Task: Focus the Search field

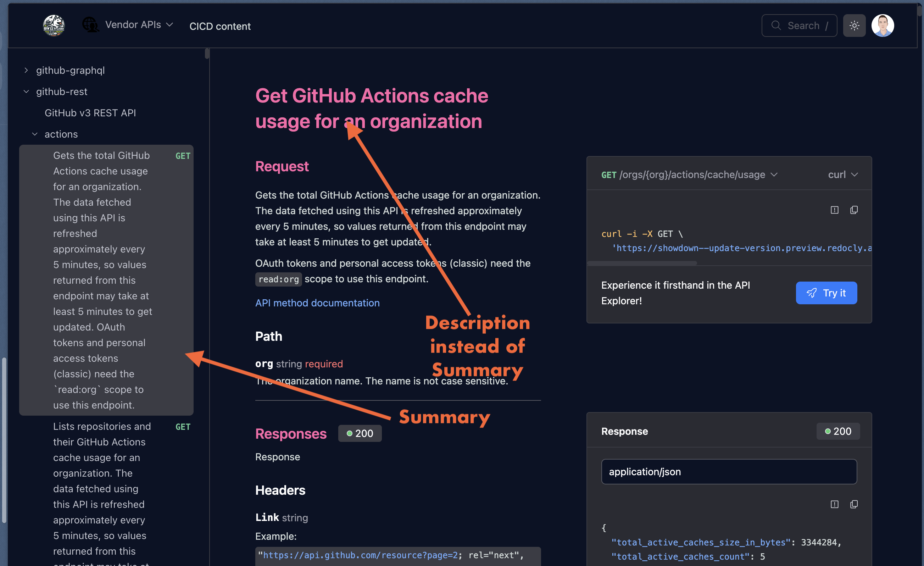Action: pyautogui.click(x=799, y=26)
